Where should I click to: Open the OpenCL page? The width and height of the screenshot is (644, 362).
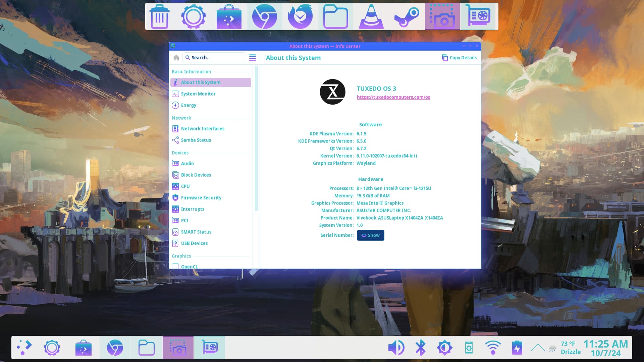(x=211, y=266)
